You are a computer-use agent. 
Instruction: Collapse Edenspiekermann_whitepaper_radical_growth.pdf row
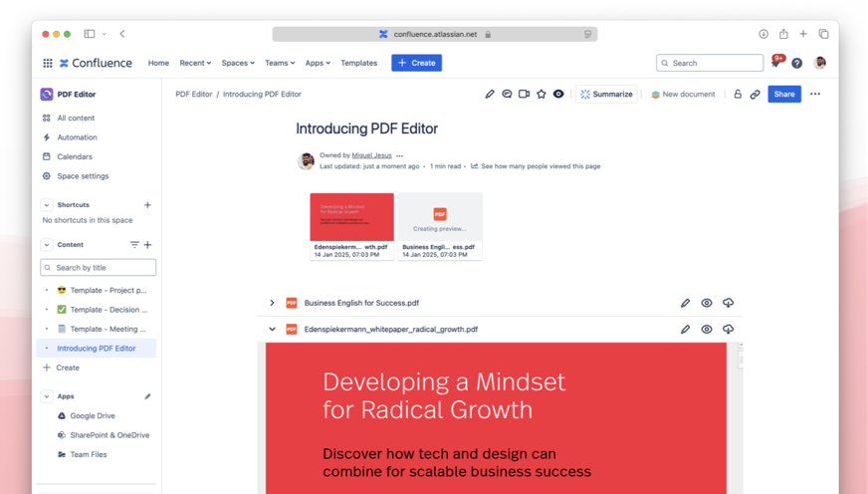[272, 329]
